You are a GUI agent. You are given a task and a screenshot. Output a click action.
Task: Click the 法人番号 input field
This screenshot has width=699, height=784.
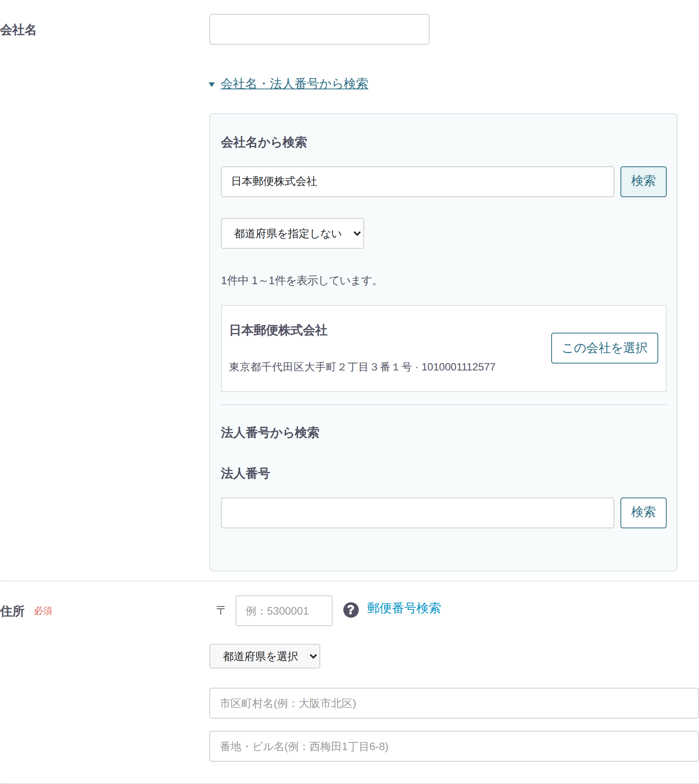[417, 513]
